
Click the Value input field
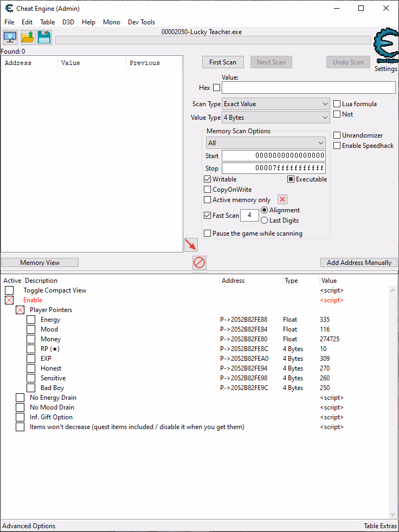(x=308, y=88)
